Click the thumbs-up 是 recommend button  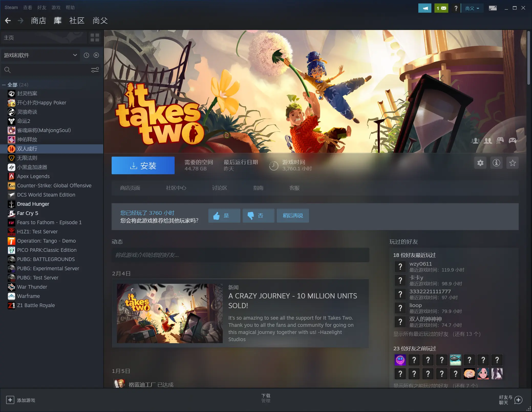pyautogui.click(x=224, y=216)
